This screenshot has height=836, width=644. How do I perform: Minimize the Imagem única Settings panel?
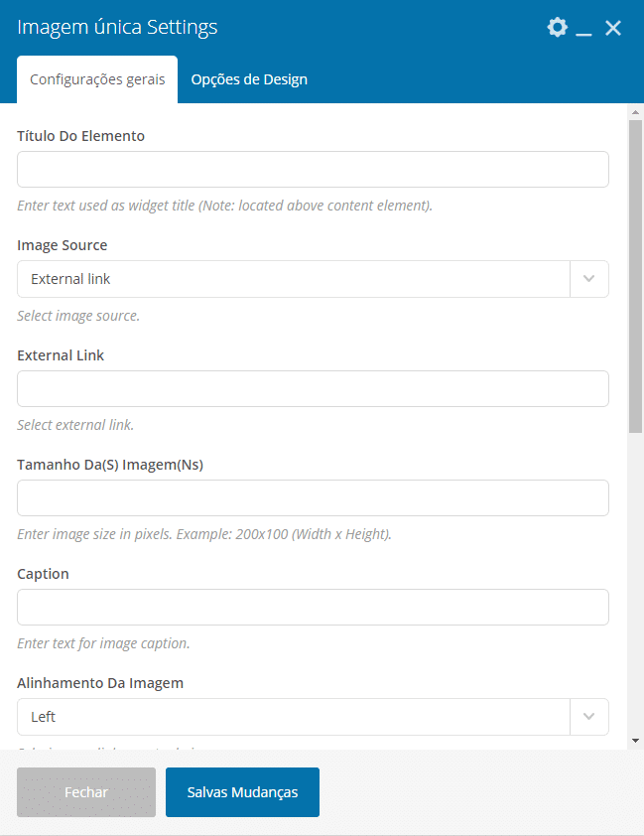point(583,28)
